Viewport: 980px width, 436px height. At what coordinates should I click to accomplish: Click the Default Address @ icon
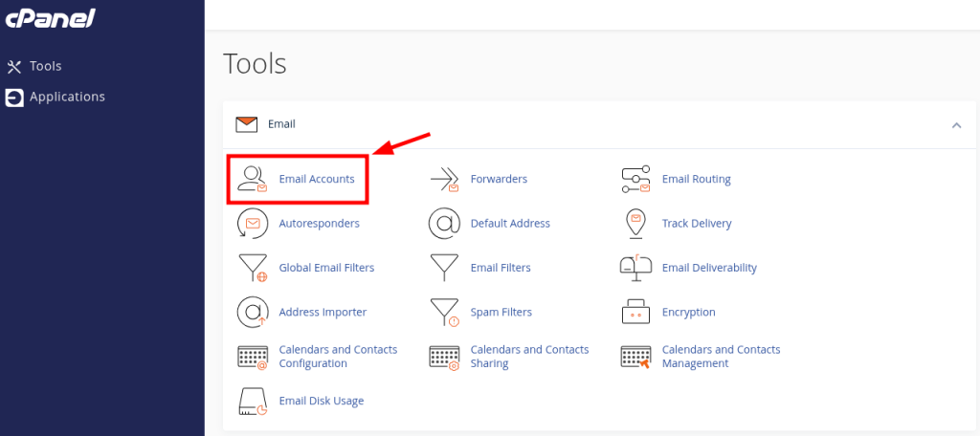click(444, 224)
